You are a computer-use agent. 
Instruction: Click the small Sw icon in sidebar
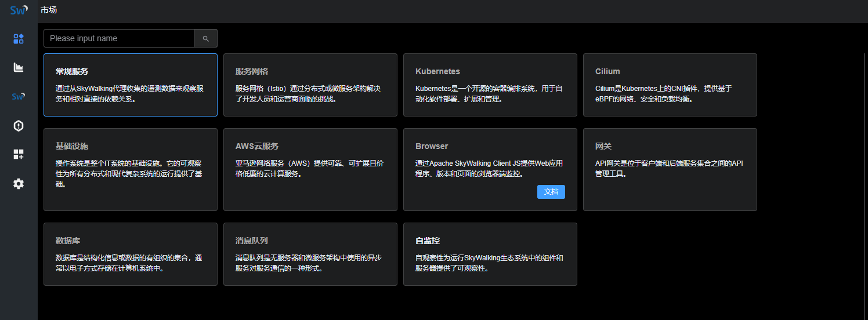click(x=19, y=96)
